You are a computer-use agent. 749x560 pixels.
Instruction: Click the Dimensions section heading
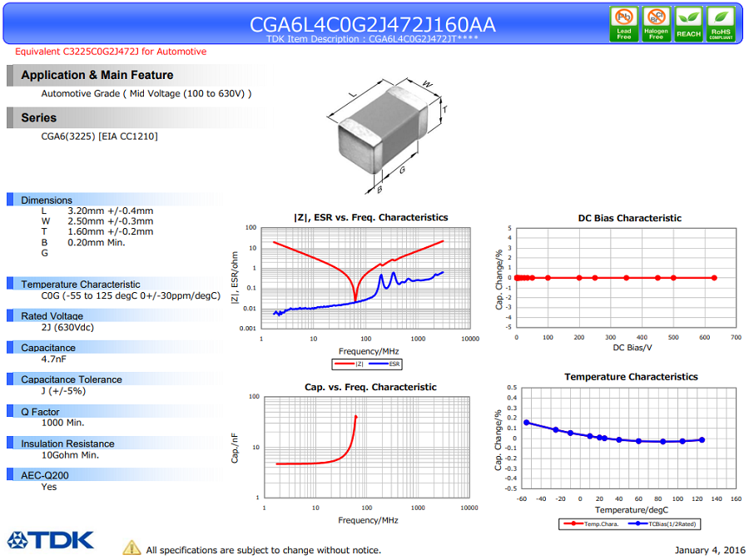(x=47, y=200)
